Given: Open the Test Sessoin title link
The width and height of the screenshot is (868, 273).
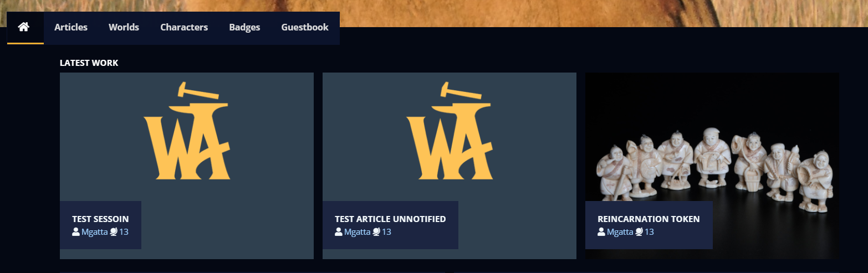Looking at the screenshot, I should [100, 219].
